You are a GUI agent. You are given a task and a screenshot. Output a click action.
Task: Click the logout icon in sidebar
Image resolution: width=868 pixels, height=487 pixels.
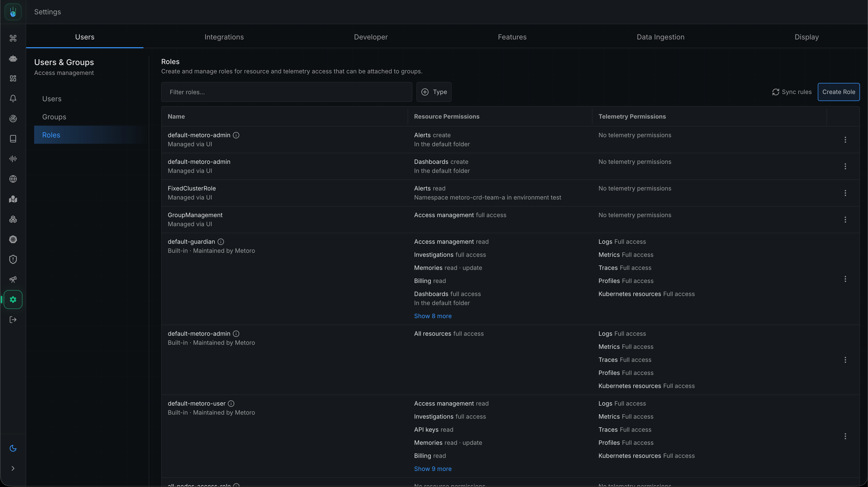13,320
